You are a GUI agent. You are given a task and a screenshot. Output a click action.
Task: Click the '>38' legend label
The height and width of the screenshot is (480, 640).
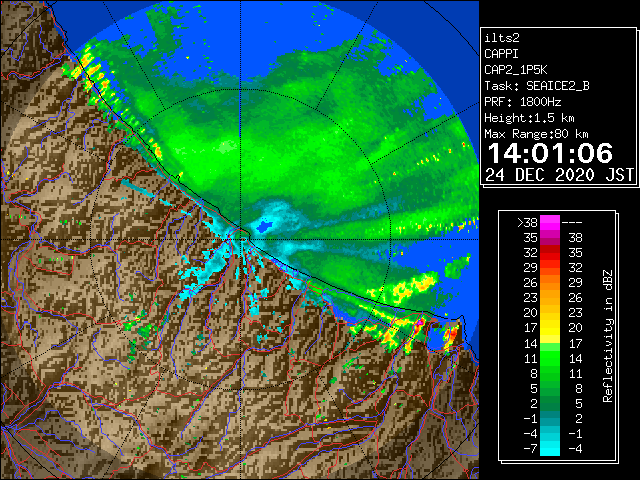(x=527, y=223)
